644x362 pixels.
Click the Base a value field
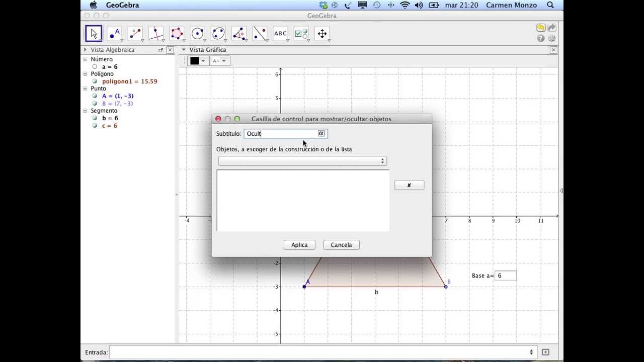point(506,276)
